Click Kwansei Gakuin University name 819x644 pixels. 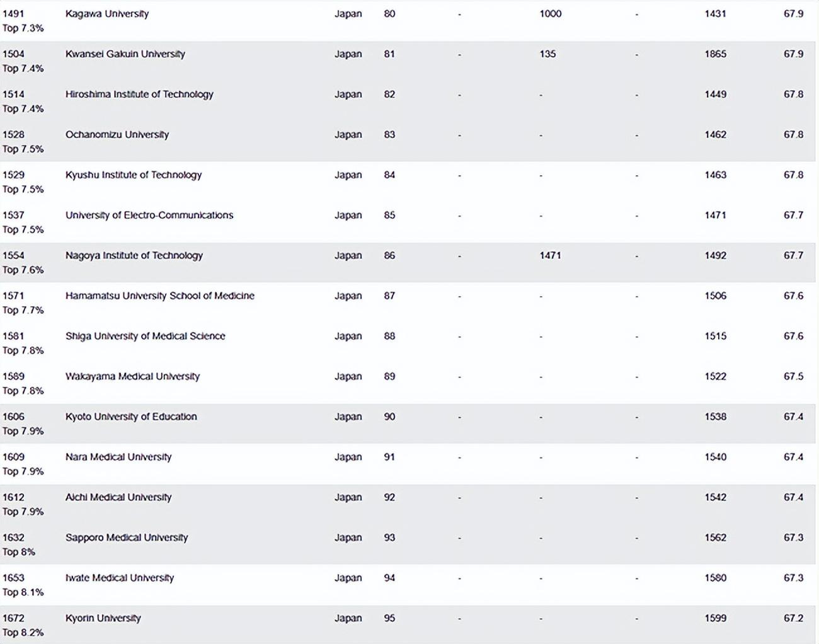click(125, 54)
